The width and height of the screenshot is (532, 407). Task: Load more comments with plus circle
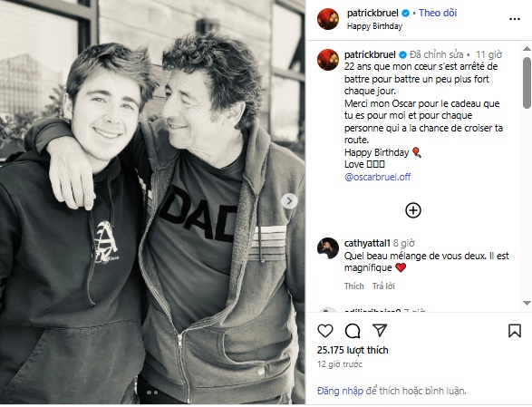point(413,210)
